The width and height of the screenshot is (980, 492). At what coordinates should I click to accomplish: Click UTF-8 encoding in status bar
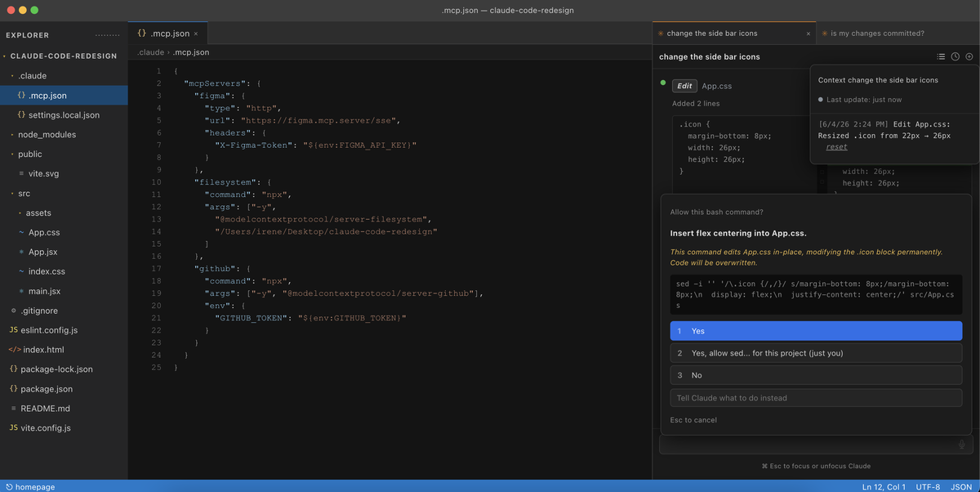(x=928, y=486)
